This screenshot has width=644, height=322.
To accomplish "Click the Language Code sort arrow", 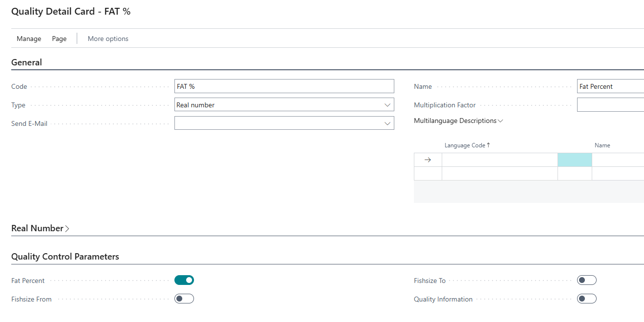I will click(488, 145).
